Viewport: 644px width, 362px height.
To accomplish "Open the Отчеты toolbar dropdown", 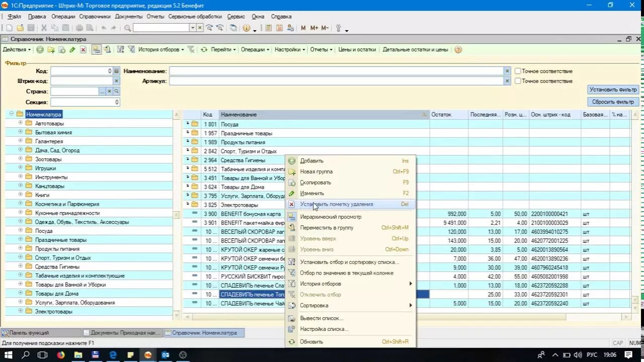I will (321, 50).
